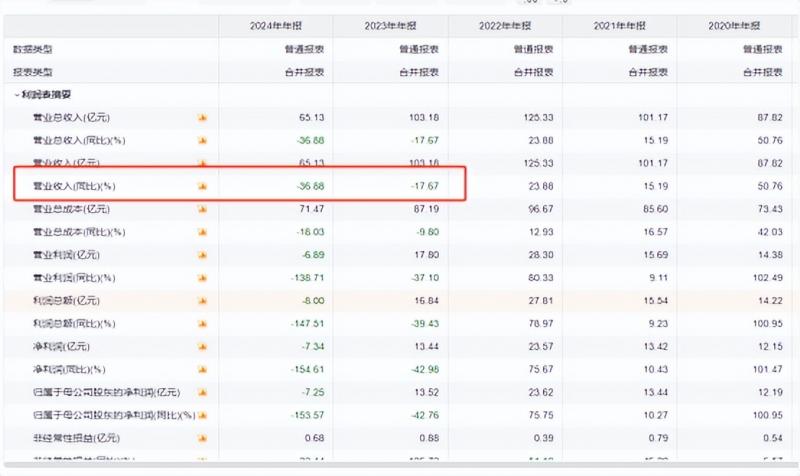Viewport: 800px width, 476px height.
Task: Open chart icon for 归属于母公司股东的净利润(同比)(%) row
Action: 203,415
